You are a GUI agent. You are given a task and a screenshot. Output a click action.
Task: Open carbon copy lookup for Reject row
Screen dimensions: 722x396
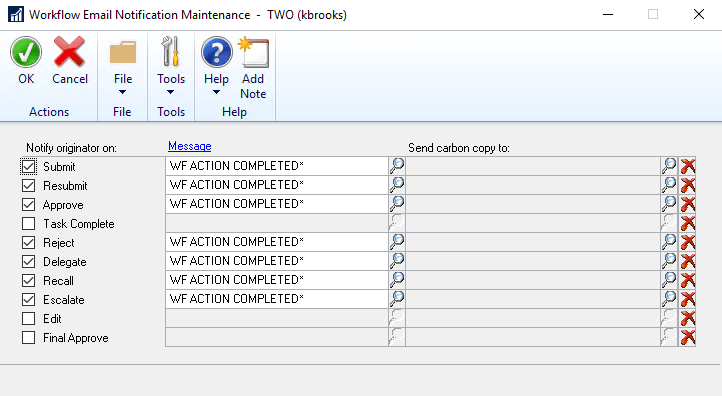coord(669,242)
